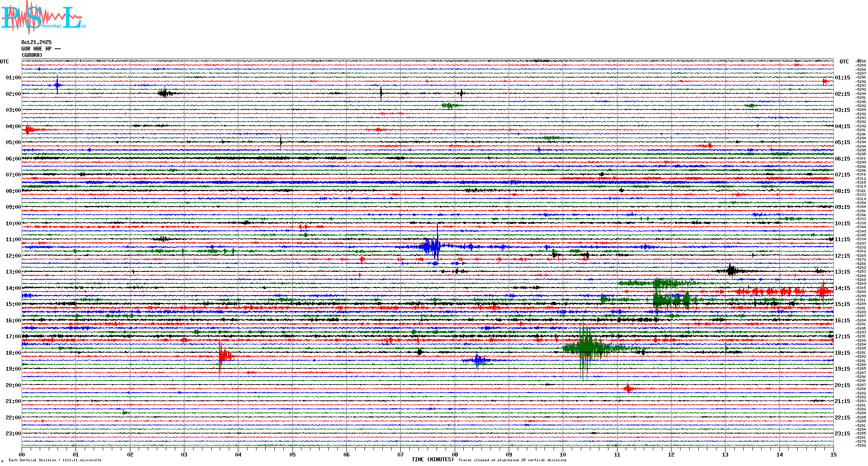Select the 01:00 UTC hour label on left

[x=13, y=78]
